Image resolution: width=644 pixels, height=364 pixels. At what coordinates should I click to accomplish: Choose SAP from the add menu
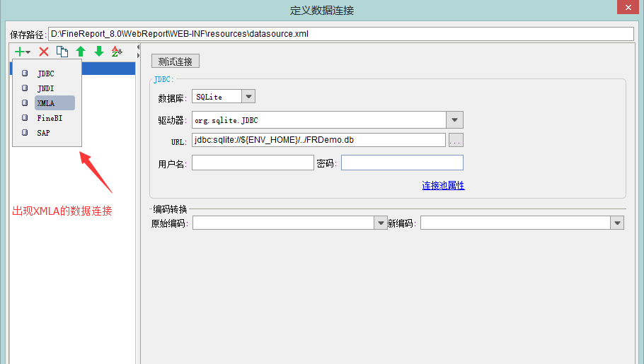(44, 133)
